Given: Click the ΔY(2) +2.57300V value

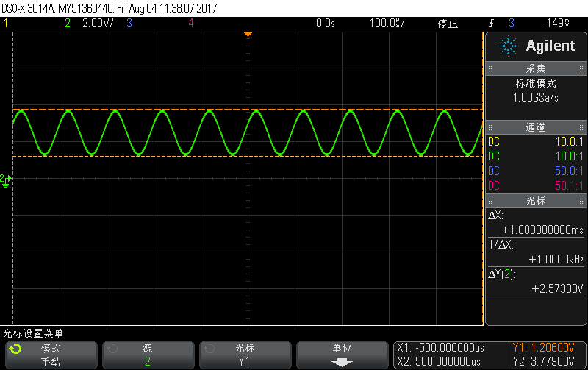Looking at the screenshot, I should click(x=557, y=288).
